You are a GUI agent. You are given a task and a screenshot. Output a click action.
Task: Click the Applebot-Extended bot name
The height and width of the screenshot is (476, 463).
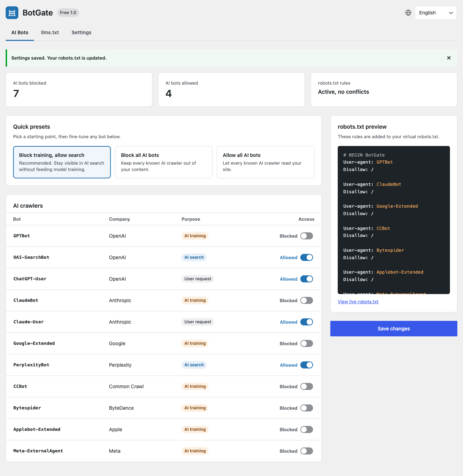[37, 429]
